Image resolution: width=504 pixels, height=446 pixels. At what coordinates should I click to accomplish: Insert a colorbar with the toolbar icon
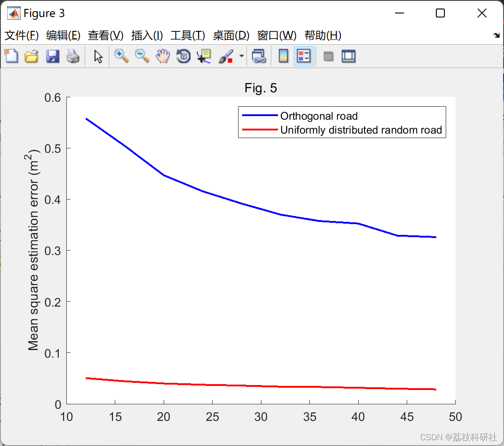[x=283, y=56]
